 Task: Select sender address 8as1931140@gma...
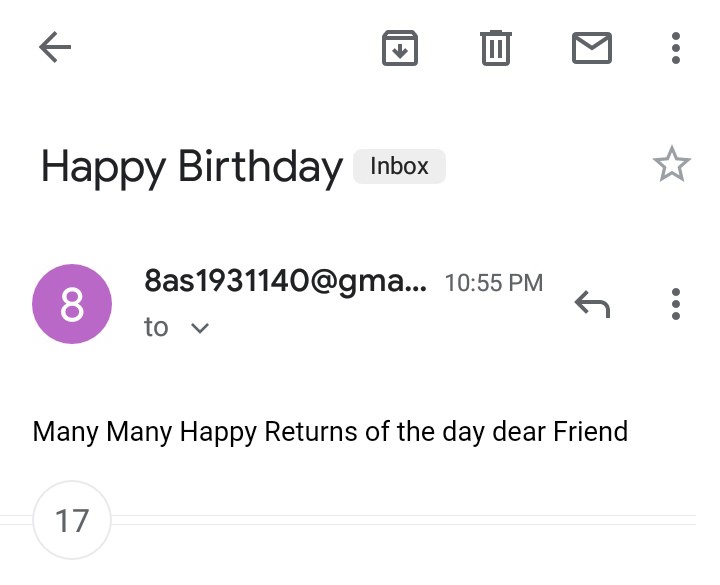(x=286, y=281)
